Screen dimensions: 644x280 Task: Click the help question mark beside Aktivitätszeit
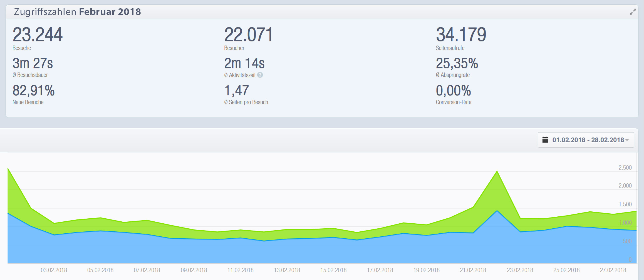pyautogui.click(x=260, y=75)
